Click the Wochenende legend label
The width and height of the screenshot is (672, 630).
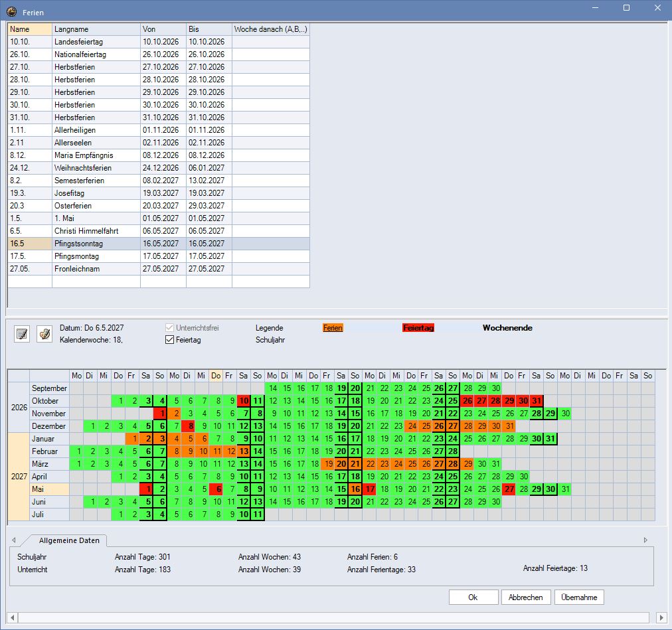507,328
